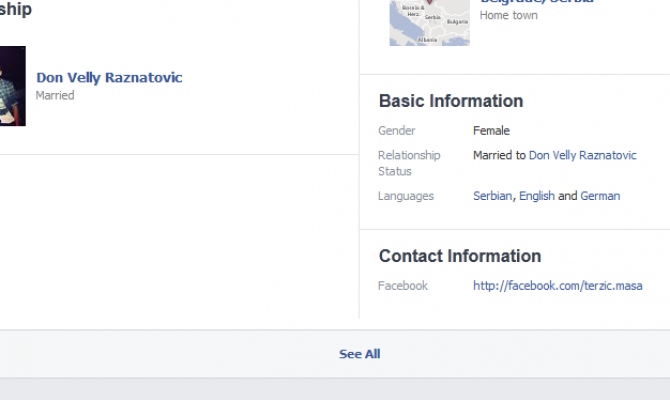Open the German language link

600,196
